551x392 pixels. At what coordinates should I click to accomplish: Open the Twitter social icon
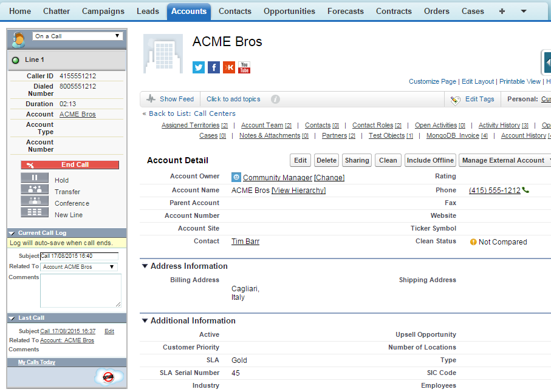pos(199,67)
